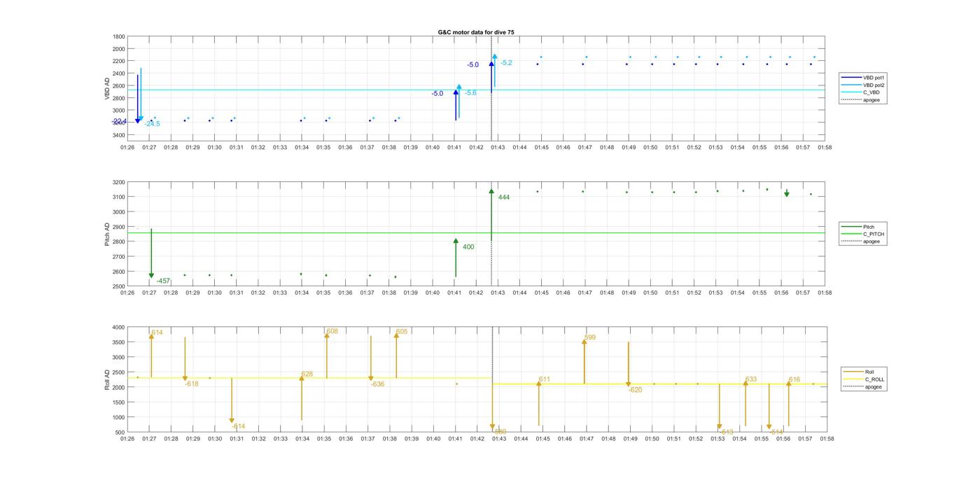Viewport: 980px width, 485px height.
Task: Click the 01:26 time tick under the VBD plot
Action: coord(127,148)
